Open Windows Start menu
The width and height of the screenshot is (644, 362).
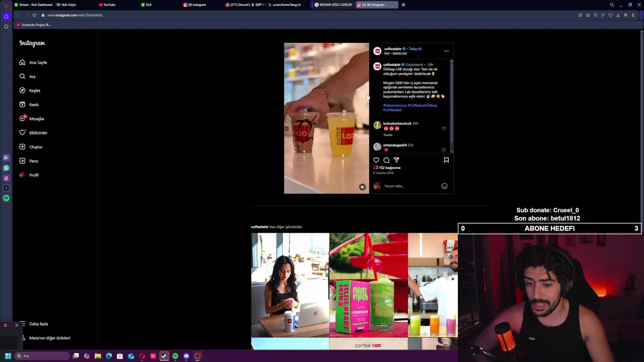(x=8, y=356)
